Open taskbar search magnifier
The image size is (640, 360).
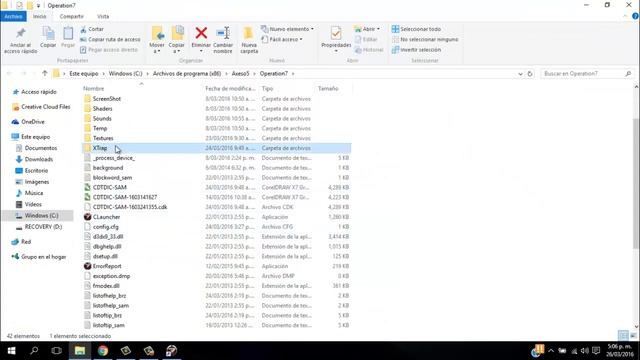[x=34, y=351]
